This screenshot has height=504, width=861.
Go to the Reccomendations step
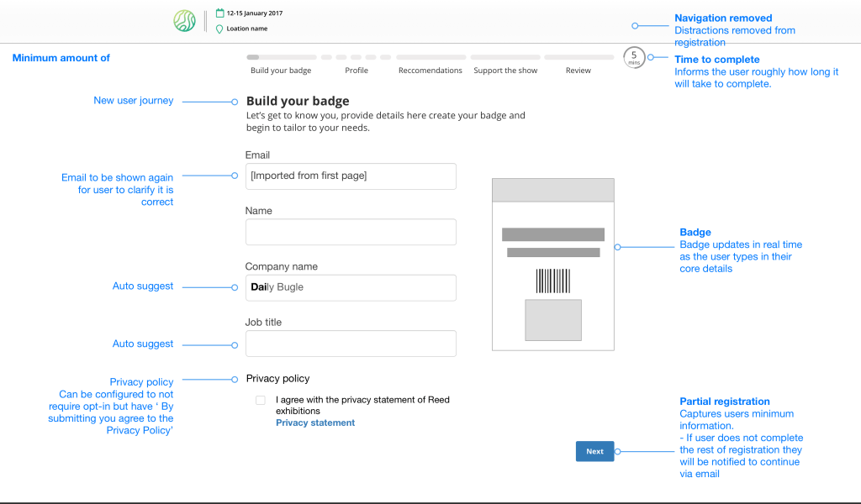click(430, 71)
